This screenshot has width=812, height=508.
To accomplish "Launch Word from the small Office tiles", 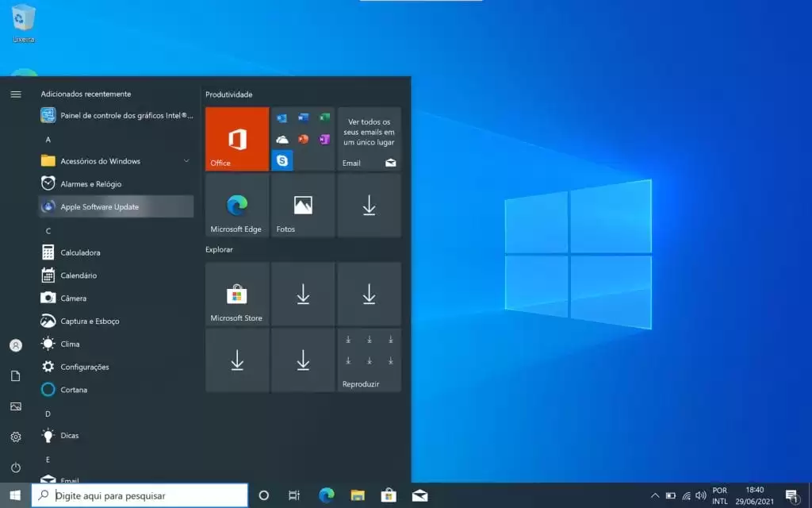I will pos(303,117).
